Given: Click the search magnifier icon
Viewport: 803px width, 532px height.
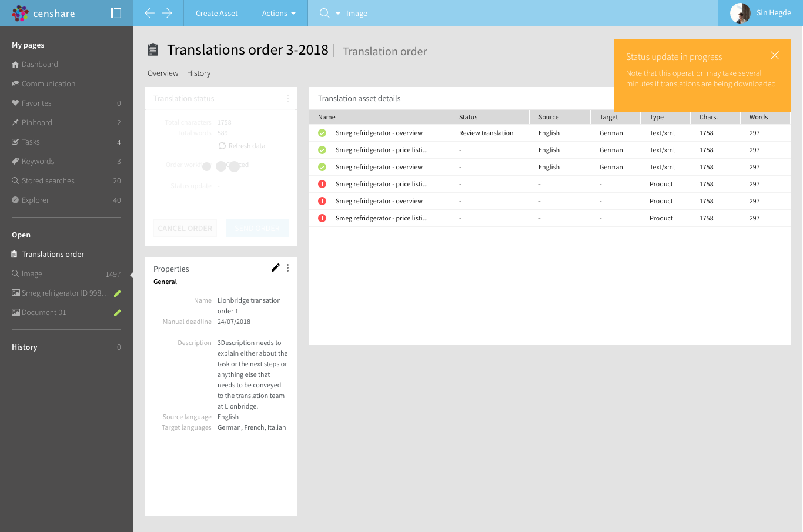Looking at the screenshot, I should pos(324,13).
